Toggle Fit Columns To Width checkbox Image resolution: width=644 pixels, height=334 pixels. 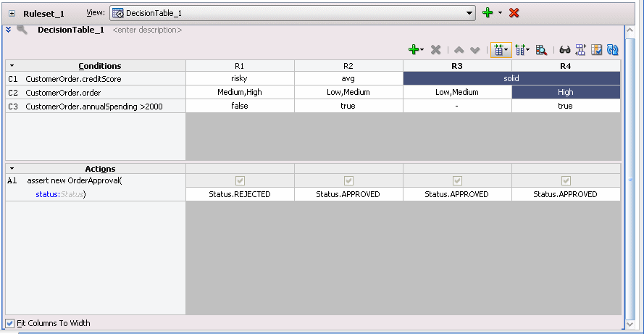pos(10,323)
